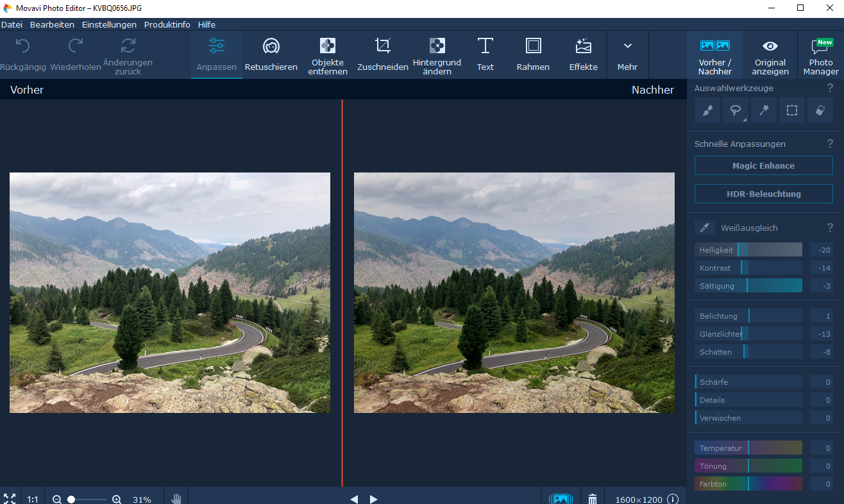
Task: Open the Einstellungen menu
Action: pos(109,24)
